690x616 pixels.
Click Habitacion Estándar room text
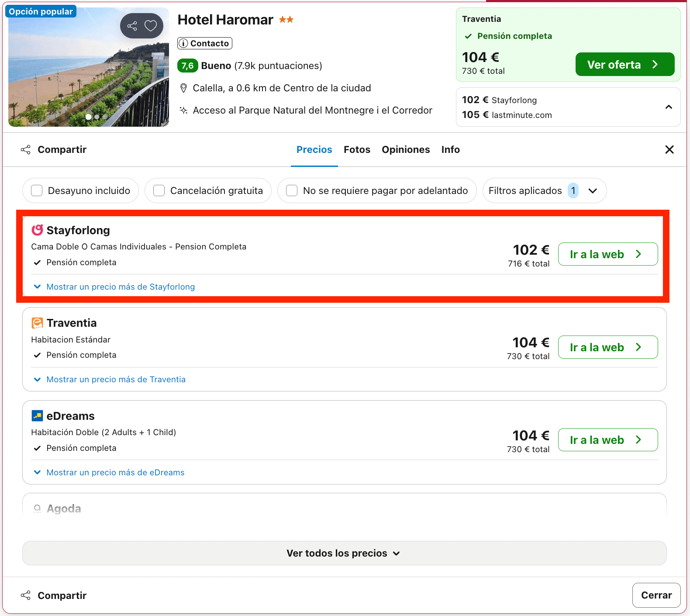click(x=71, y=339)
